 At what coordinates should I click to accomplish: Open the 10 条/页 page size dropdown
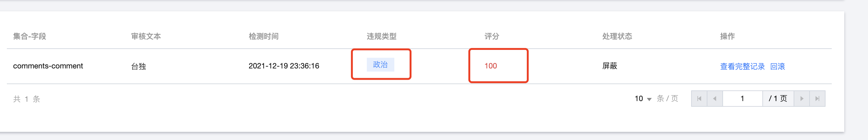[643, 99]
